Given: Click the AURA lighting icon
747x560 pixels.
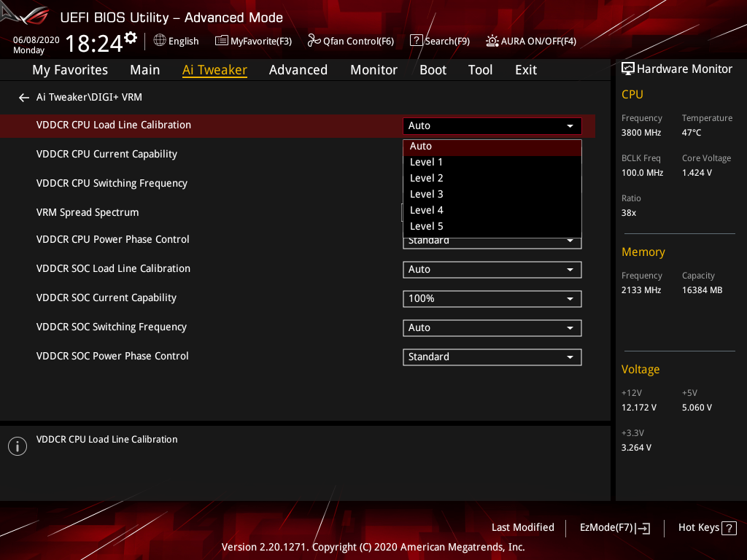Looking at the screenshot, I should point(492,41).
